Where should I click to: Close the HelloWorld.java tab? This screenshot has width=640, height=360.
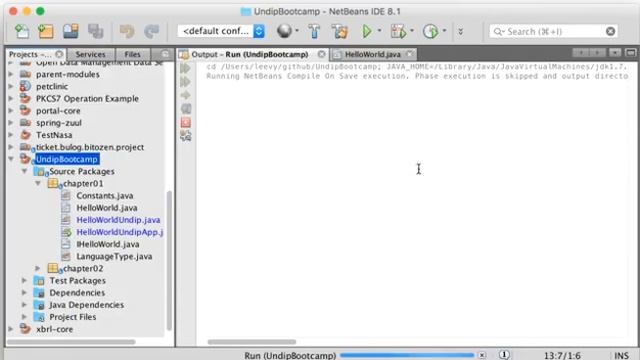pos(410,54)
